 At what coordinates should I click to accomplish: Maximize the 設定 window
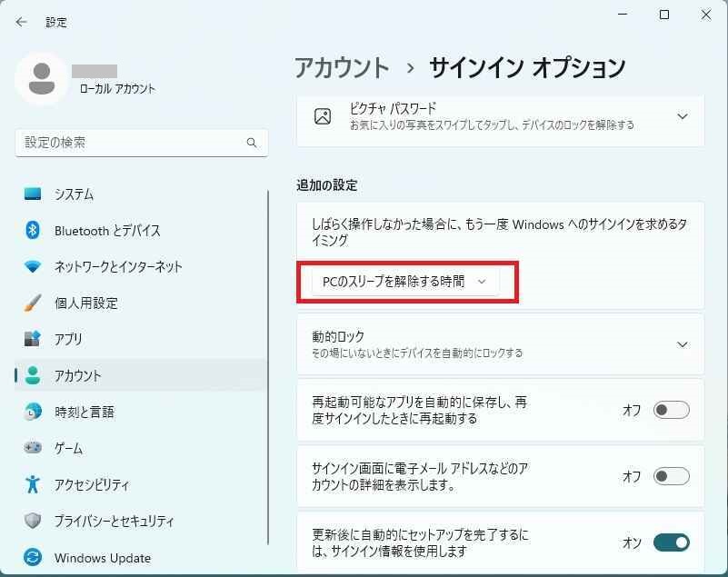664,15
